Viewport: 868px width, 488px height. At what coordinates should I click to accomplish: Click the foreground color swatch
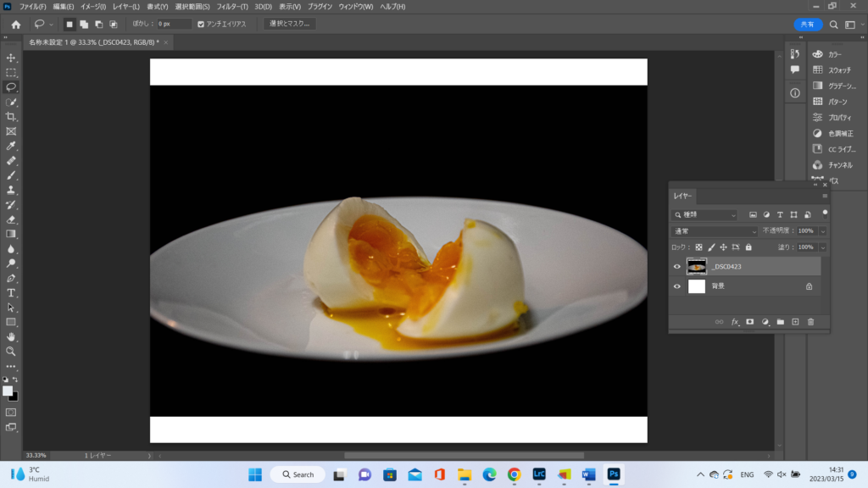(x=8, y=391)
